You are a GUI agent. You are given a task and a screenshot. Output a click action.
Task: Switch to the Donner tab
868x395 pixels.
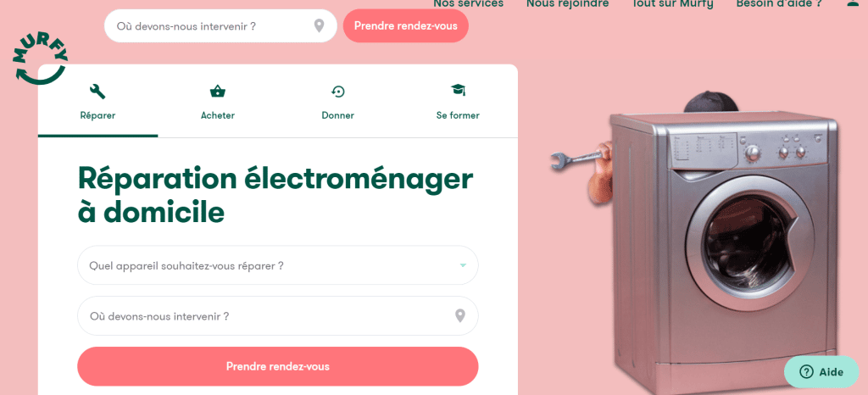(x=337, y=101)
